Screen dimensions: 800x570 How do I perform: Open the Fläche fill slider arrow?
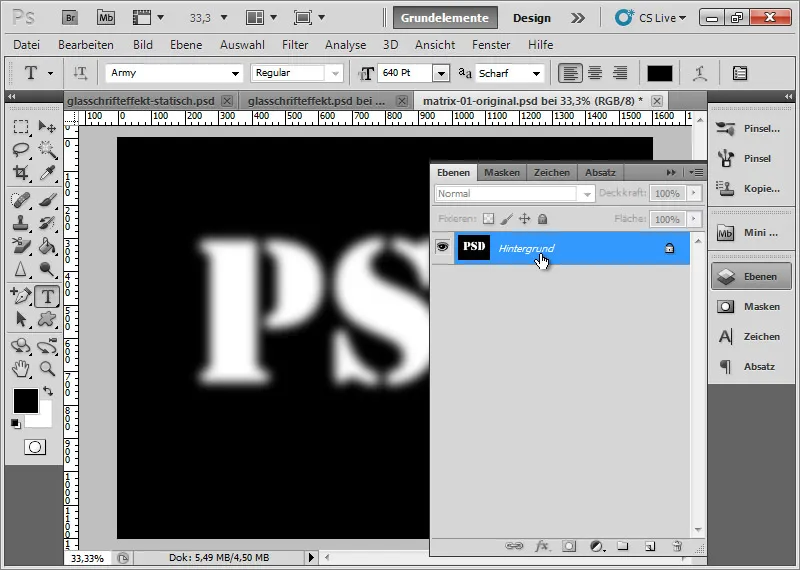(693, 219)
